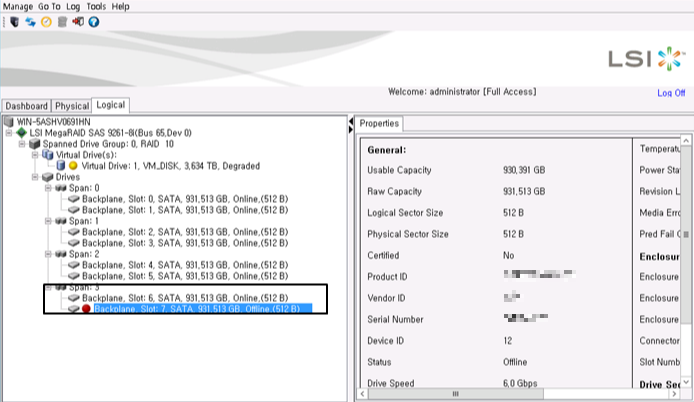
Task: Click the horizontal scrollbar thumb
Action: click(456, 394)
